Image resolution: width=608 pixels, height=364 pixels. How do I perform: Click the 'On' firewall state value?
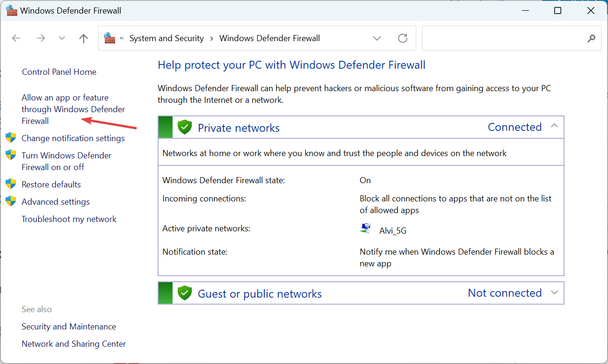point(365,180)
